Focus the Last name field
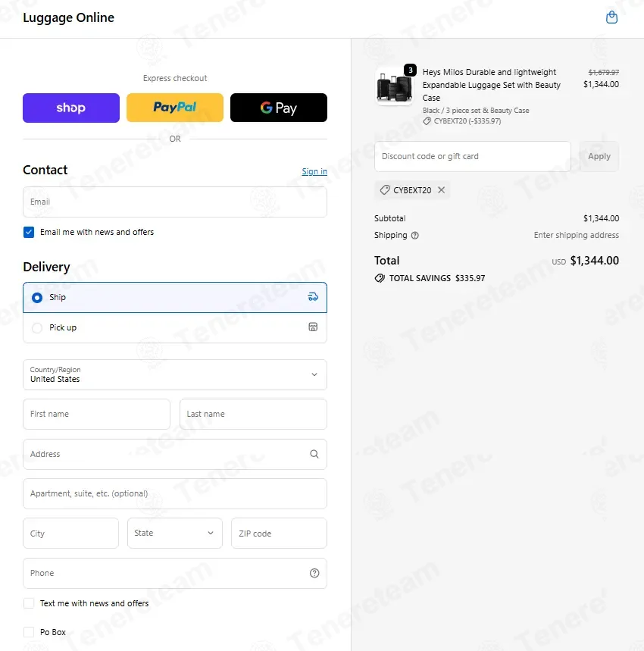Viewport: 644px width, 651px height. 253,414
